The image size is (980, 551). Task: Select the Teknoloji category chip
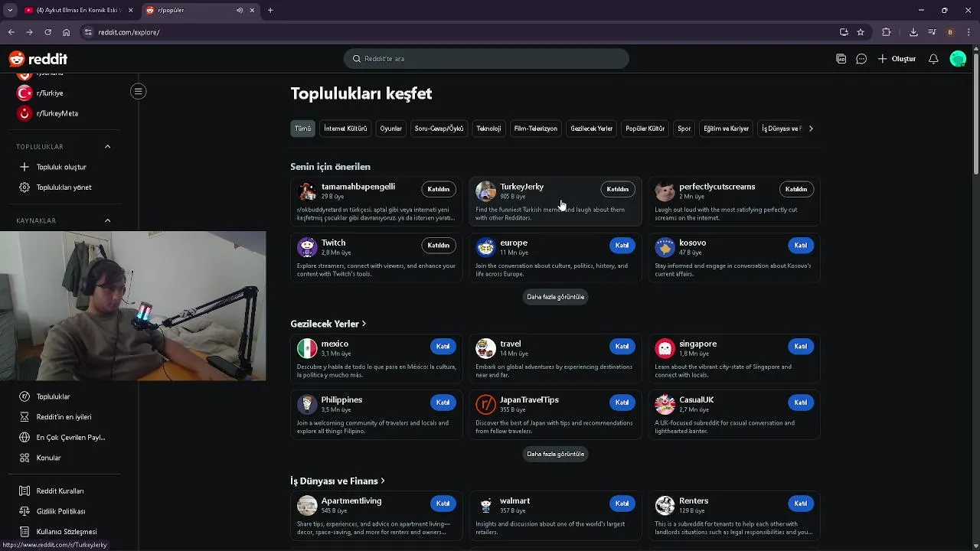pyautogui.click(x=488, y=129)
